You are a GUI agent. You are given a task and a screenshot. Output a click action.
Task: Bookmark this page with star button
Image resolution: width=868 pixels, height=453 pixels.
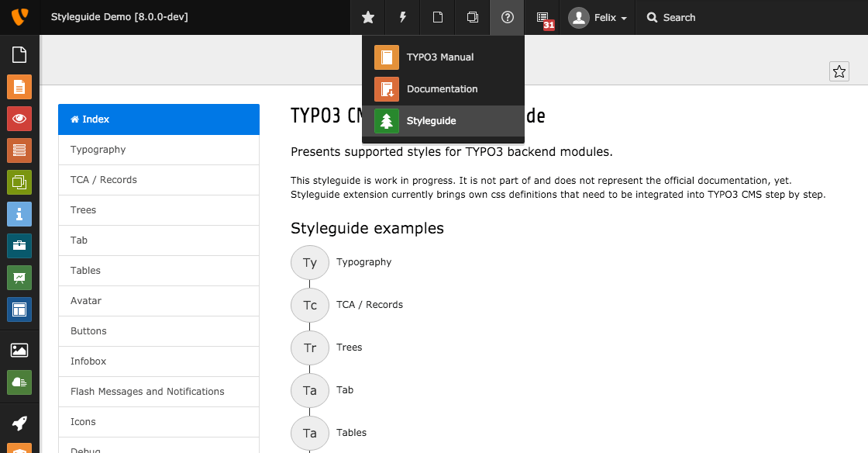(839, 71)
